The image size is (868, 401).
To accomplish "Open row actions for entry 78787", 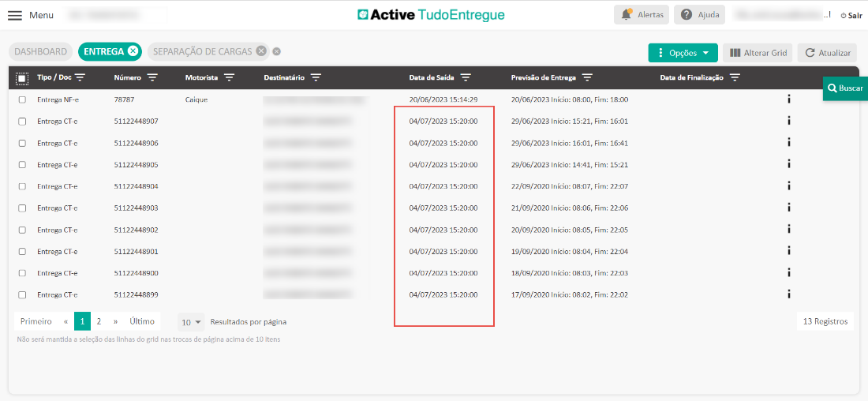I will pos(789,99).
